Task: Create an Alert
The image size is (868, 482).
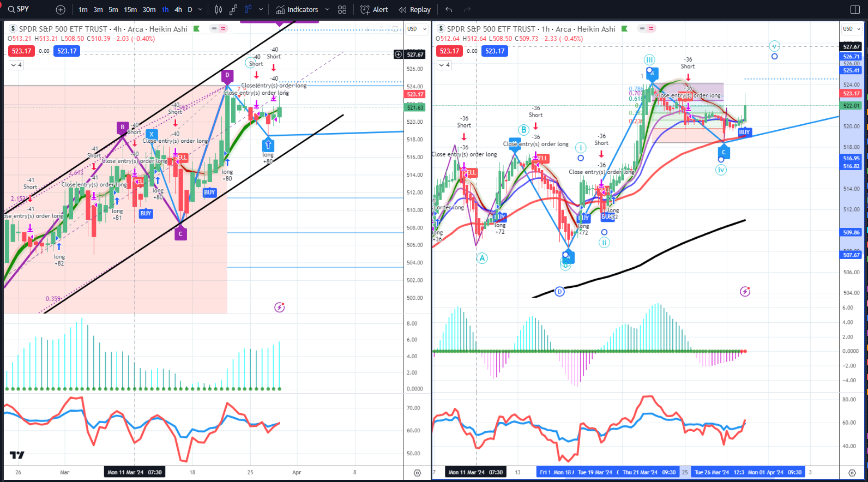Action: pyautogui.click(x=375, y=10)
